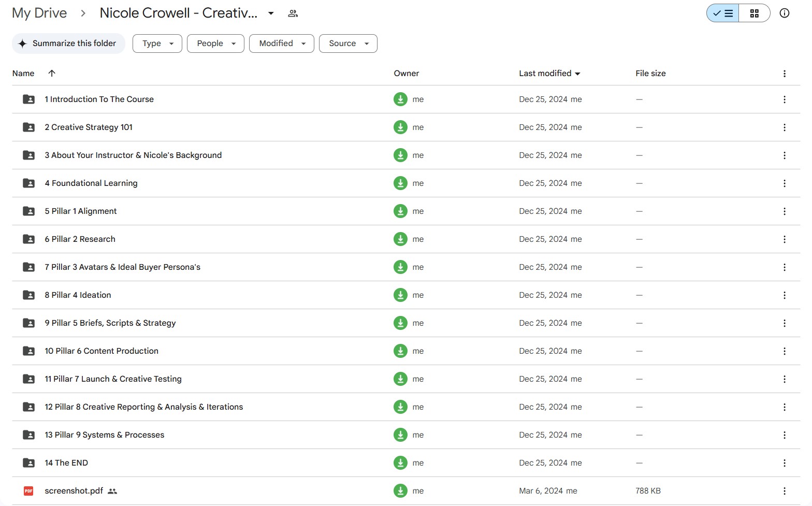Open more actions for 14 The END
The width and height of the screenshot is (812, 506).
click(x=784, y=463)
